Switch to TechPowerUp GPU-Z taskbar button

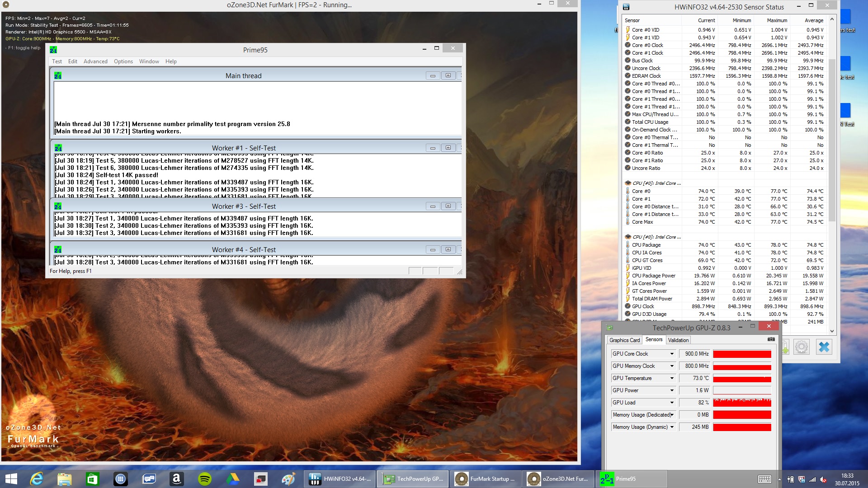[x=413, y=479]
